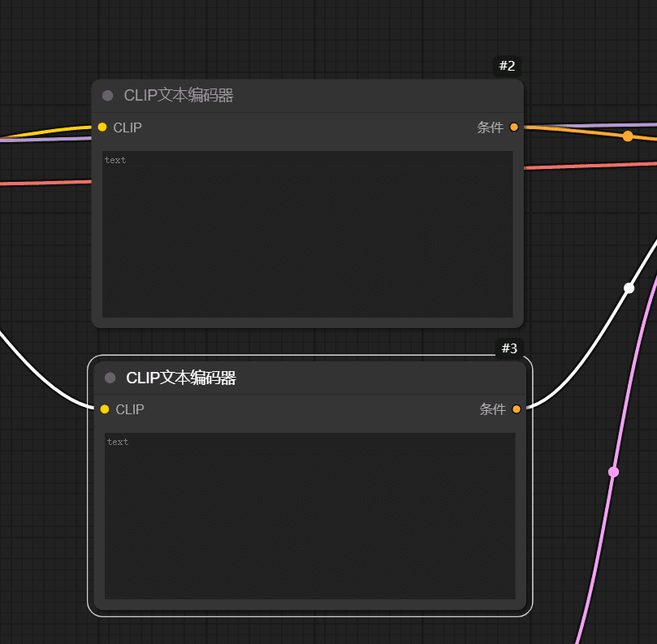Click the white link midpoint marker
Image resolution: width=657 pixels, height=644 pixels.
[629, 287]
